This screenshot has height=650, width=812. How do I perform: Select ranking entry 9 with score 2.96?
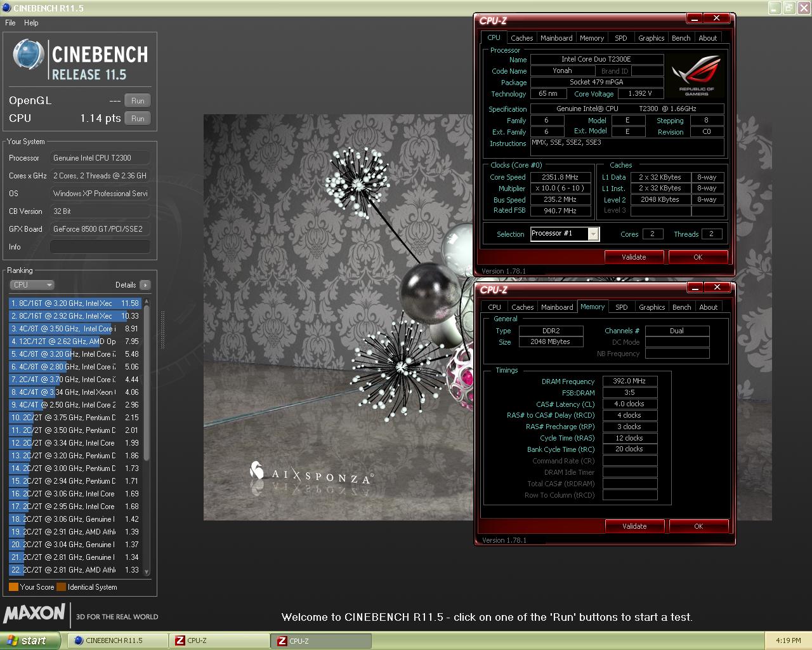tap(75, 405)
